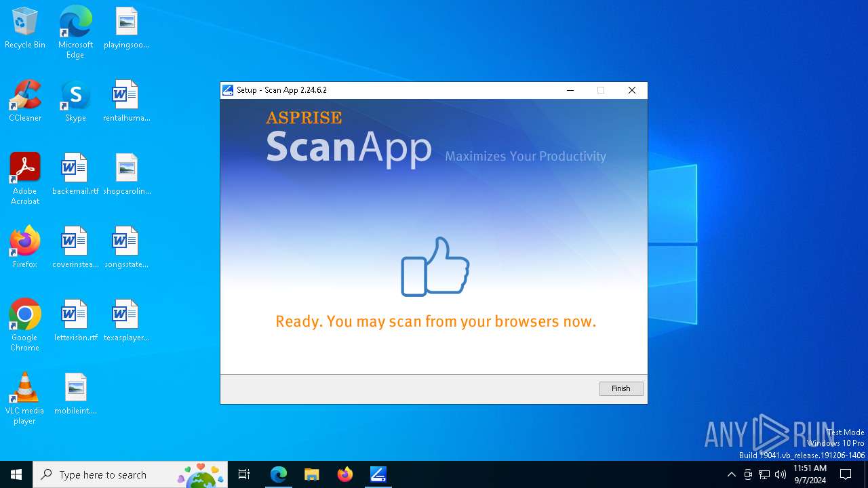Viewport: 868px width, 488px height.
Task: Click 'Ready. You may scan from your browsers now.'
Action: click(435, 321)
